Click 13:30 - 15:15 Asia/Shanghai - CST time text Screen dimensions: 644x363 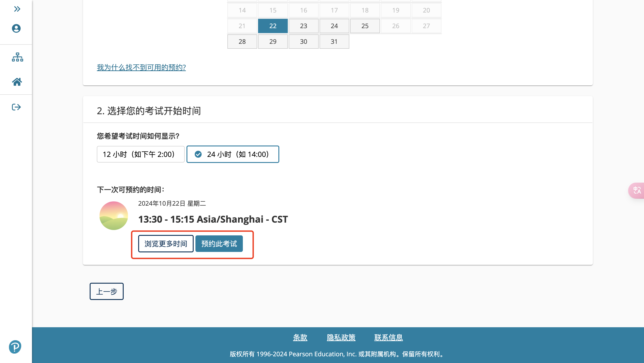click(x=213, y=219)
